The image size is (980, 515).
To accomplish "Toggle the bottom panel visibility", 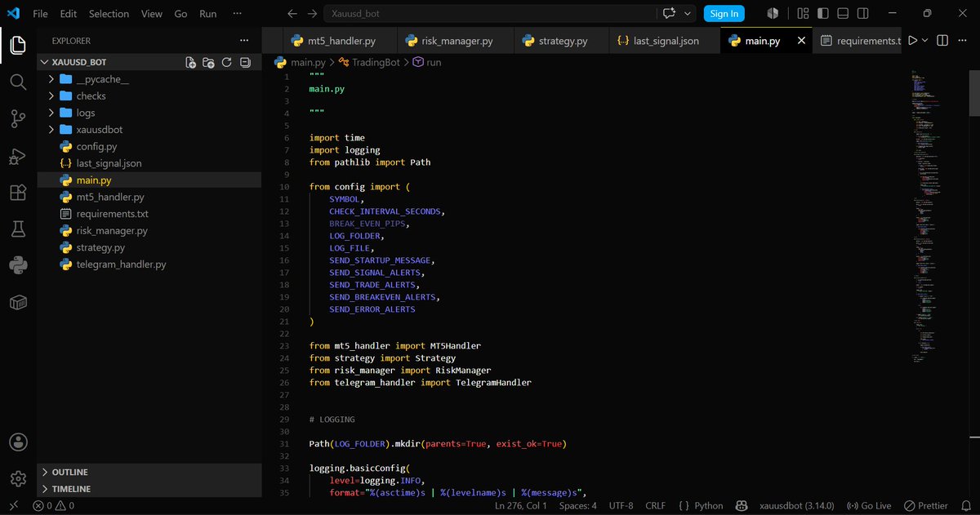I will pos(842,14).
